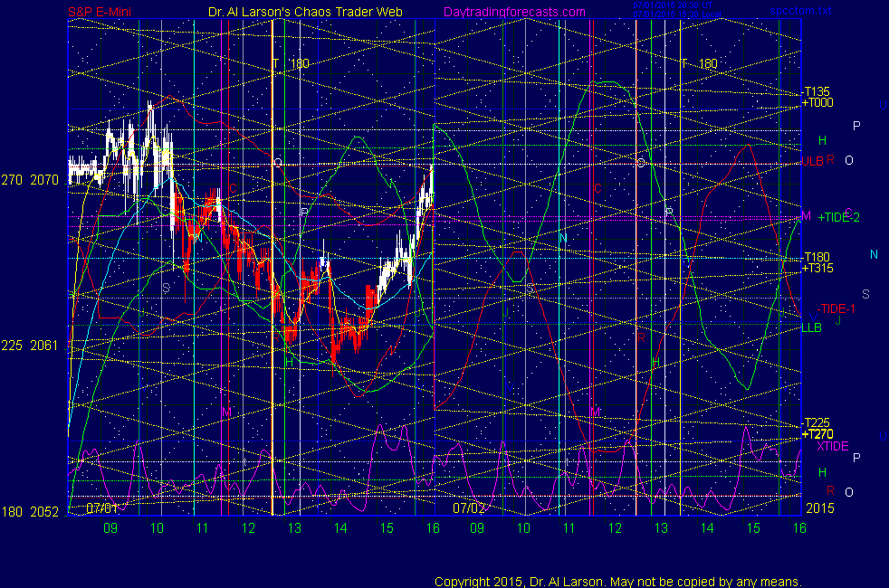Click the -TIDE-1 legend label

pos(836,308)
